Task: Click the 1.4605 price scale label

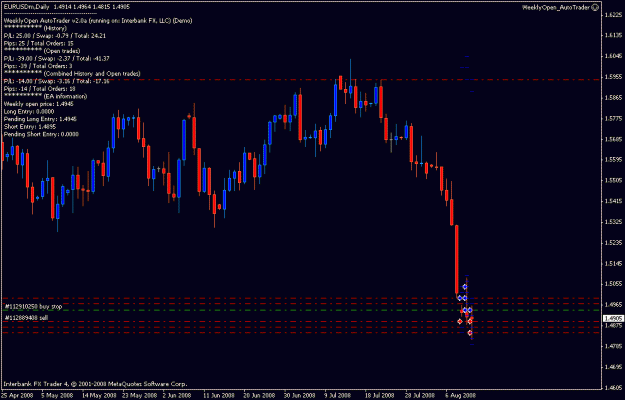Action: (614, 387)
